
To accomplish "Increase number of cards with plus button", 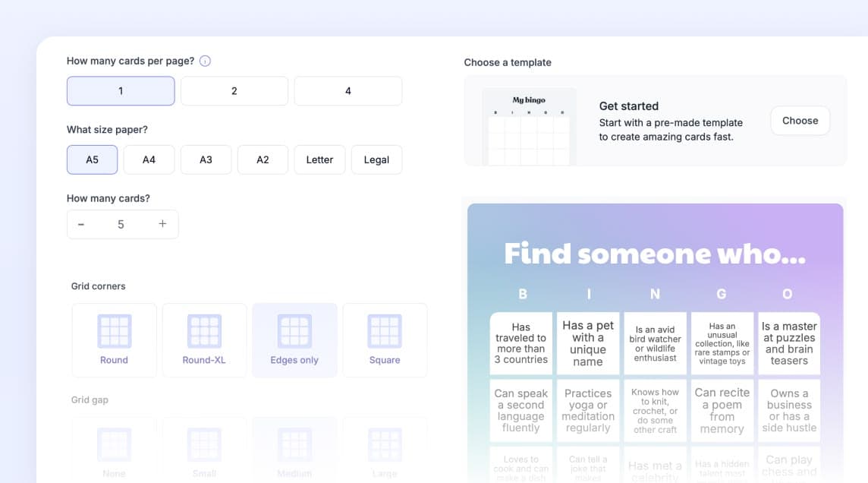I will pos(162,225).
